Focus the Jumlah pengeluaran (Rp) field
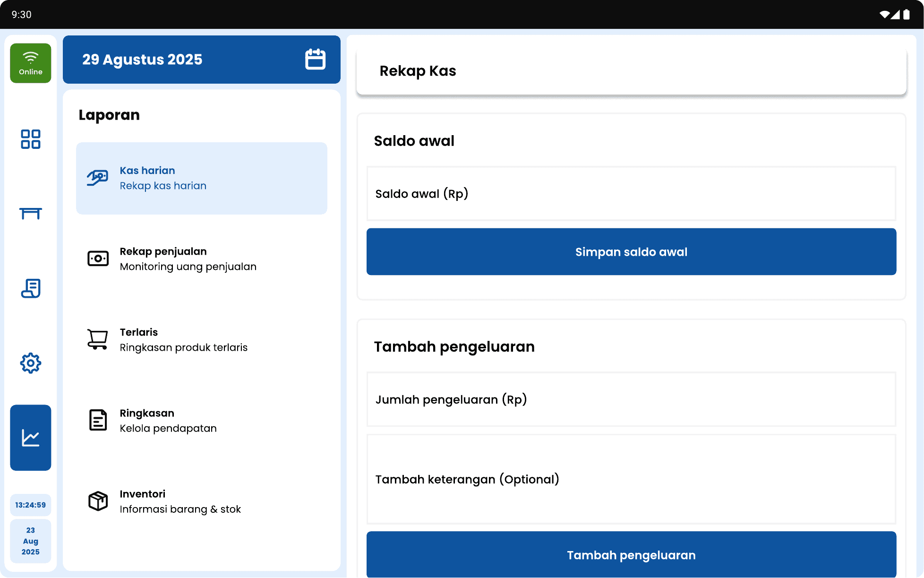The image size is (924, 578). [631, 399]
